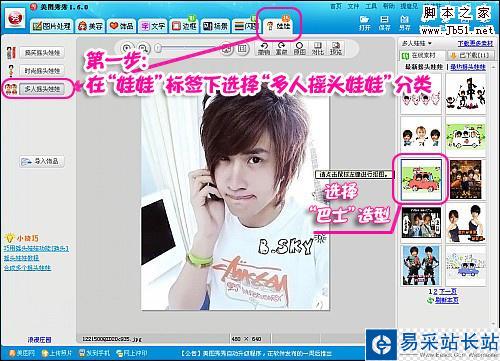Pick the two dancers blue template thumbnail

coord(421,266)
